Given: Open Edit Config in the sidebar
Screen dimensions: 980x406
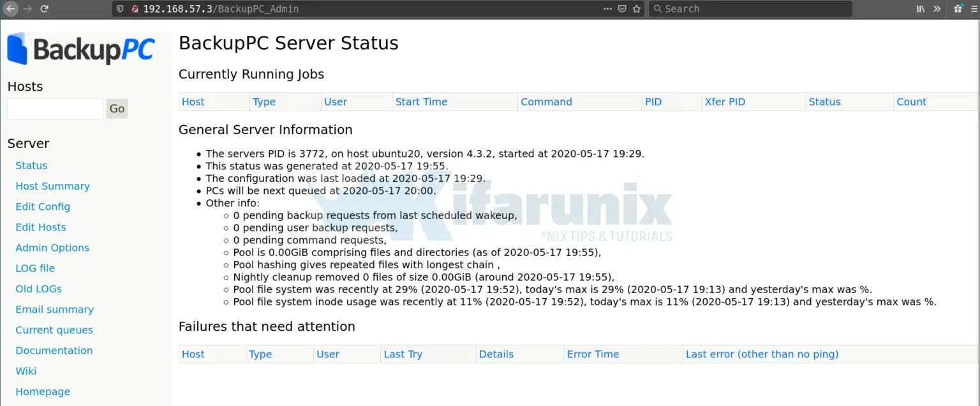Looking at the screenshot, I should [x=42, y=206].
